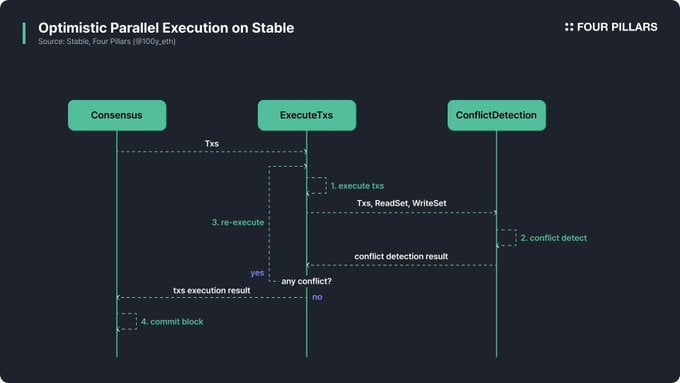Click the '1. execute txs' step label
This screenshot has height=383, width=680.
coord(357,186)
